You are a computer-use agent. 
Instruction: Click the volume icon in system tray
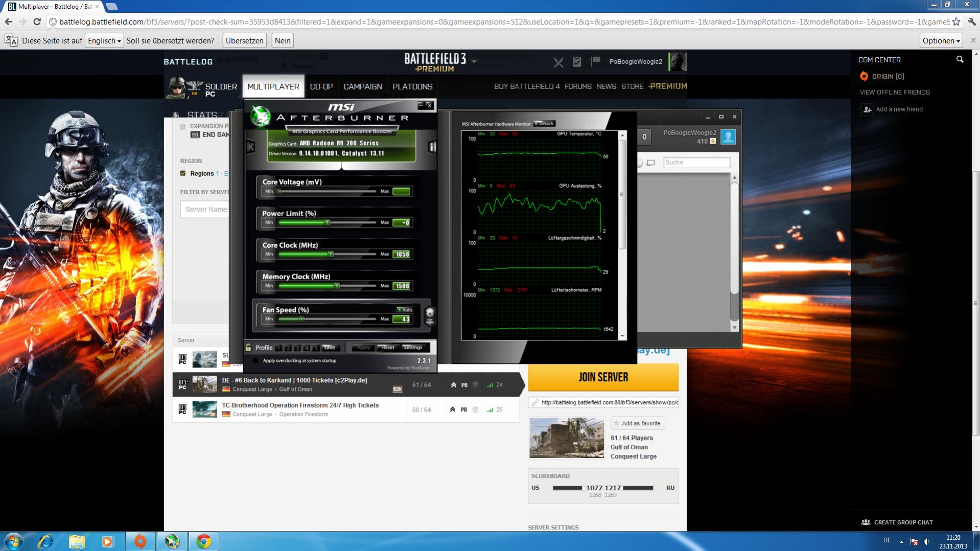pos(927,542)
